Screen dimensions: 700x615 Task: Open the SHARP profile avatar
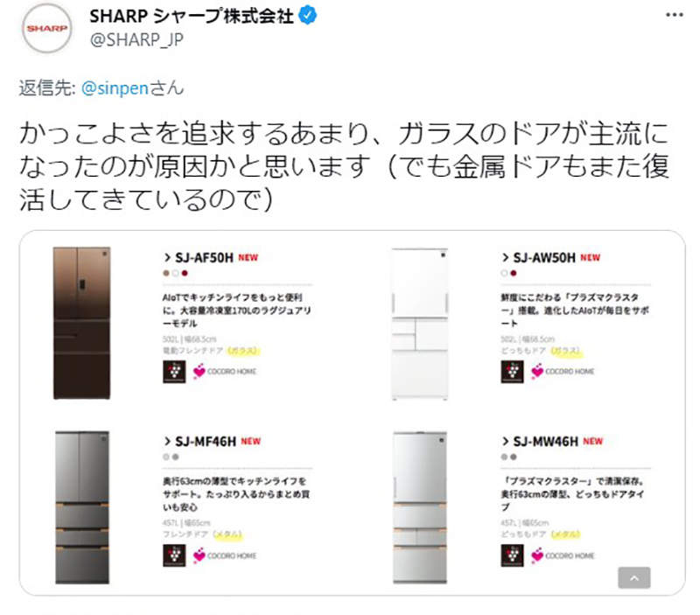47,28
